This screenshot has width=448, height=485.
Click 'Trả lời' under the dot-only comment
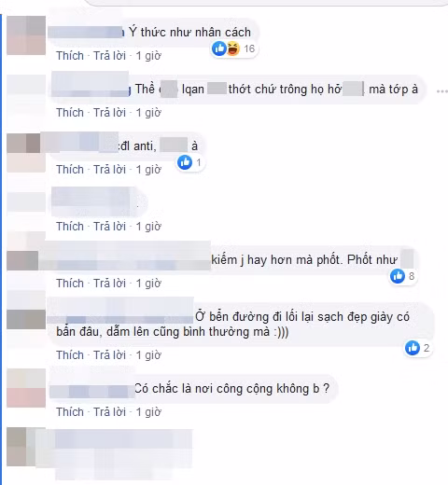109,227
